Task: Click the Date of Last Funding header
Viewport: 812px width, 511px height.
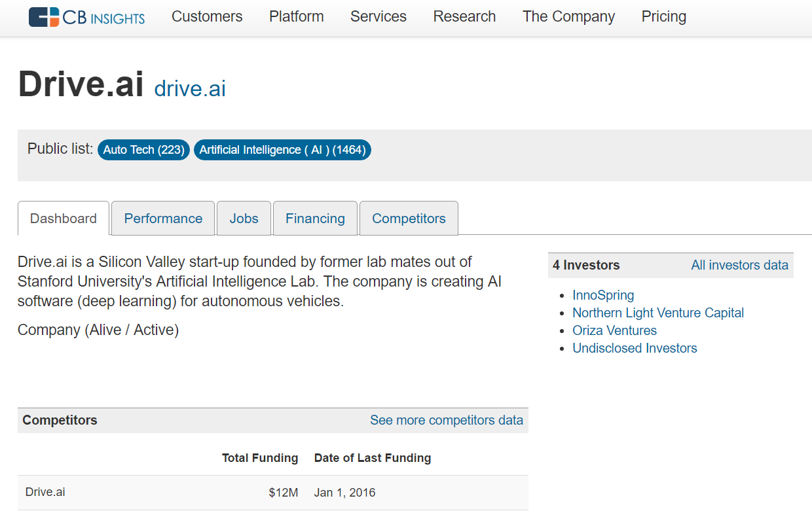Action: tap(373, 458)
